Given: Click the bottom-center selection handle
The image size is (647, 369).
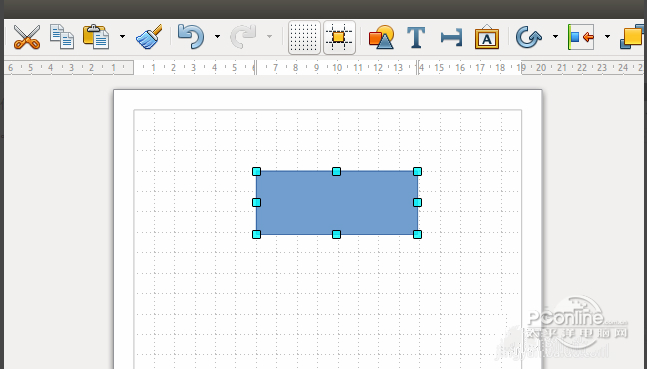Looking at the screenshot, I should (336, 234).
